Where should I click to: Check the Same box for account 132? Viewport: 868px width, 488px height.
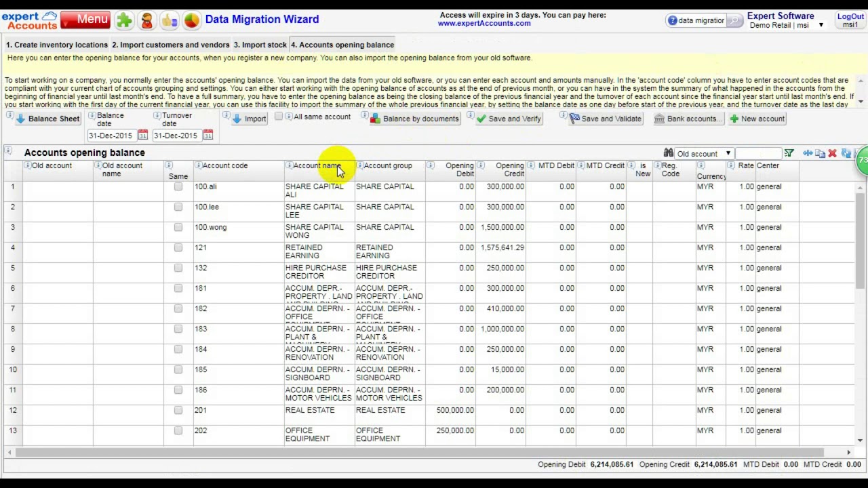(x=178, y=268)
